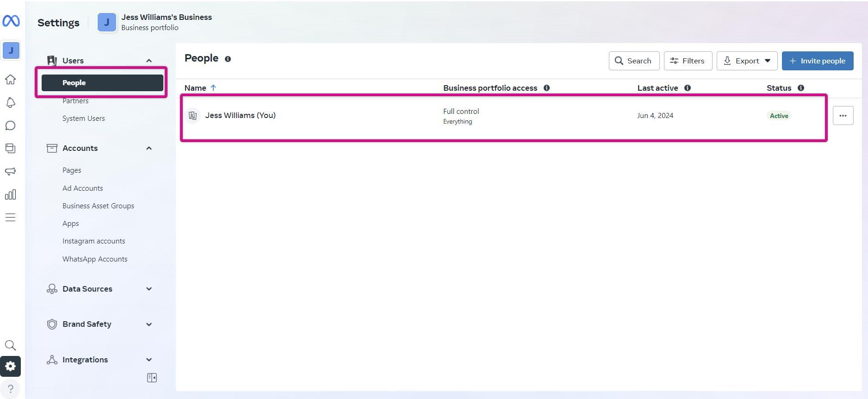Expand the Data Sources section chevron
This screenshot has height=399, width=868.
coord(149,289)
